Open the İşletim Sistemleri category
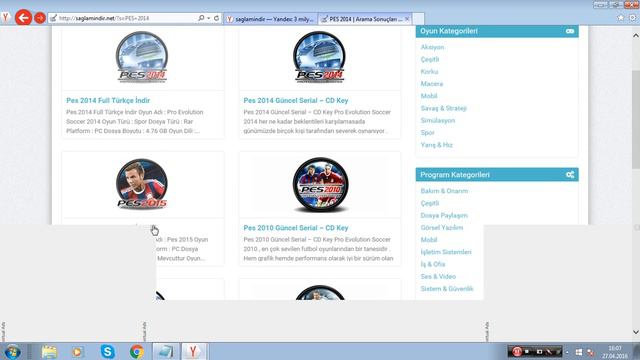640x360 pixels. click(446, 252)
